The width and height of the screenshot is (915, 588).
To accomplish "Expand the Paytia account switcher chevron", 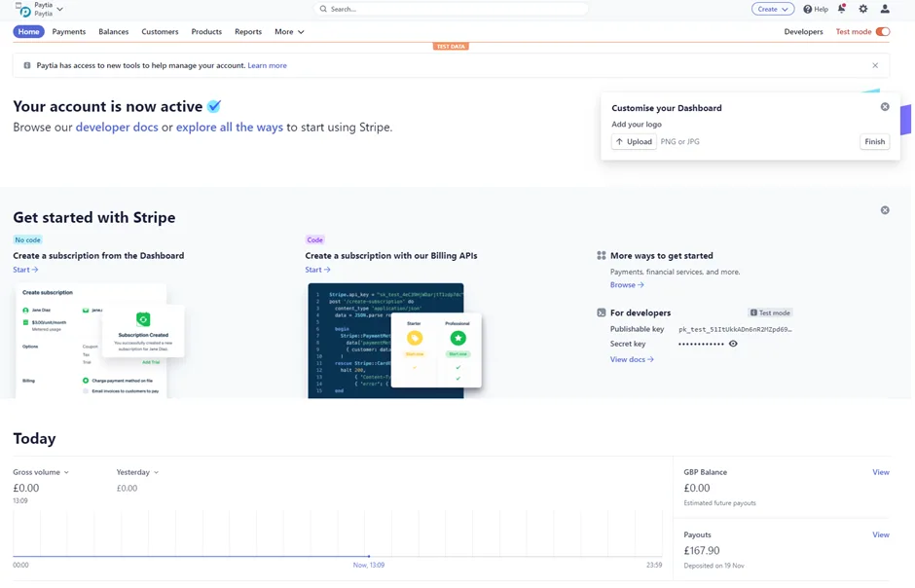I will 60,9.
